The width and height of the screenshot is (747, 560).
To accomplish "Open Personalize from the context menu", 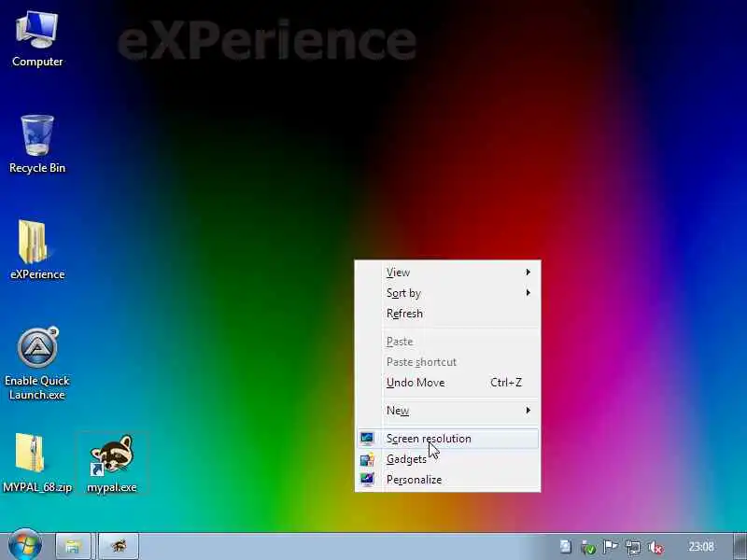I will coord(447,480).
